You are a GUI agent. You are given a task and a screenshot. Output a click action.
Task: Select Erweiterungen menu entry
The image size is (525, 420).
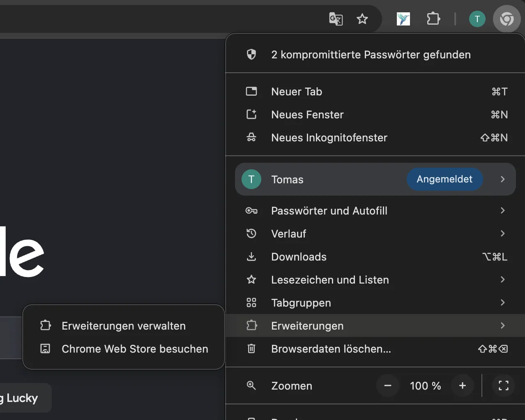tap(375, 326)
